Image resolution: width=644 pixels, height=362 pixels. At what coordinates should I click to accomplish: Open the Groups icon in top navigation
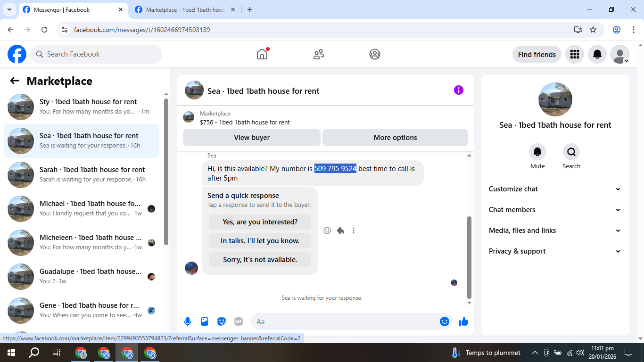[x=375, y=54]
